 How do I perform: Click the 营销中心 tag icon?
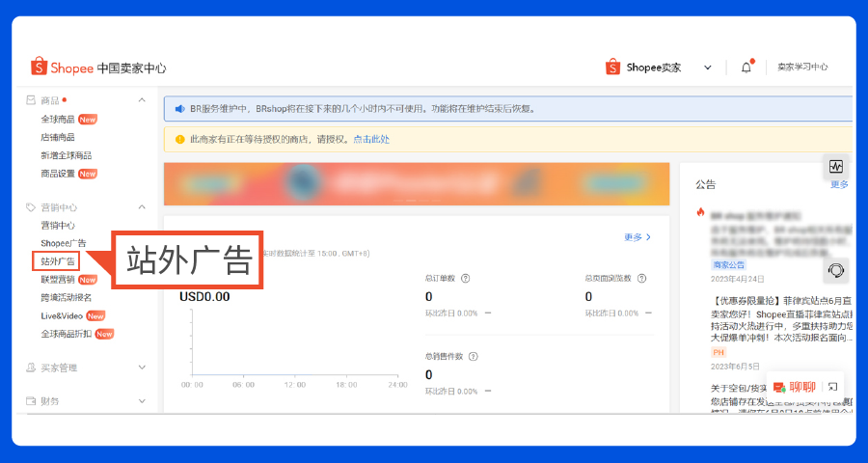[x=31, y=207]
